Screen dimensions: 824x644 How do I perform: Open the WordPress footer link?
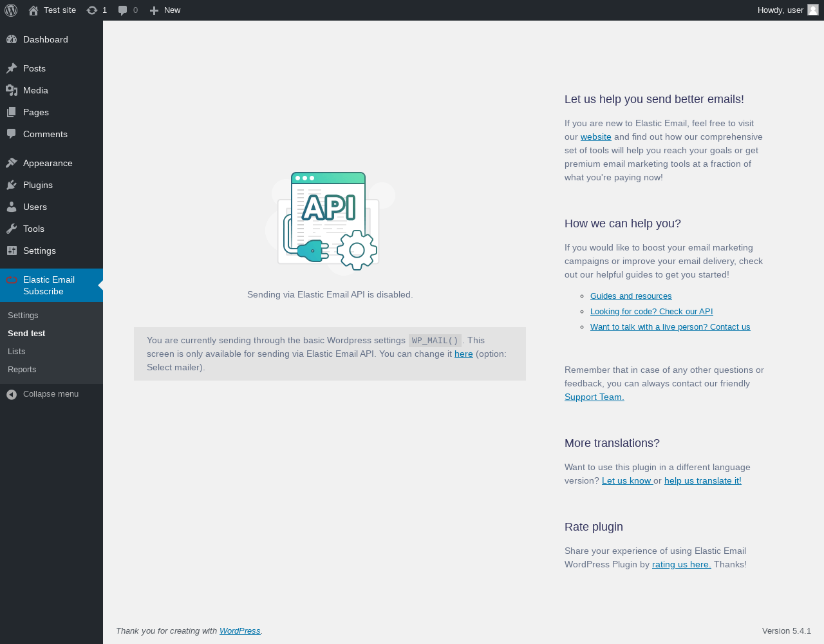(x=240, y=630)
